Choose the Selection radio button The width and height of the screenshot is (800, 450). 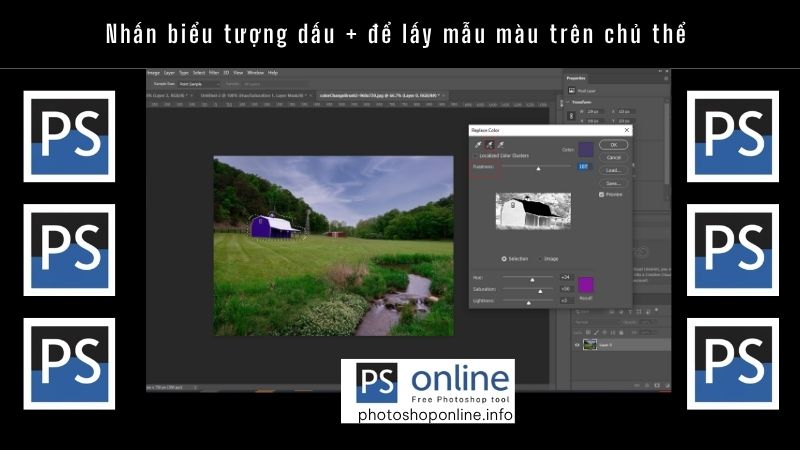click(504, 259)
